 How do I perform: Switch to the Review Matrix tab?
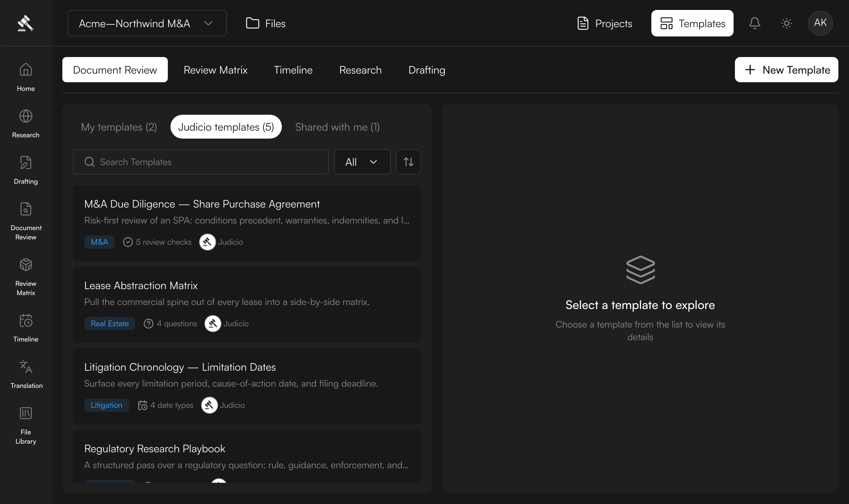pyautogui.click(x=215, y=70)
